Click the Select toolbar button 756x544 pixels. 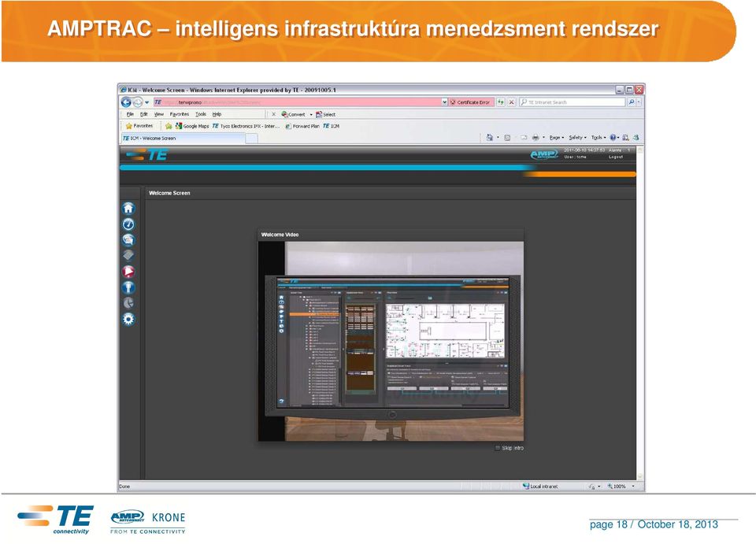coord(325,114)
